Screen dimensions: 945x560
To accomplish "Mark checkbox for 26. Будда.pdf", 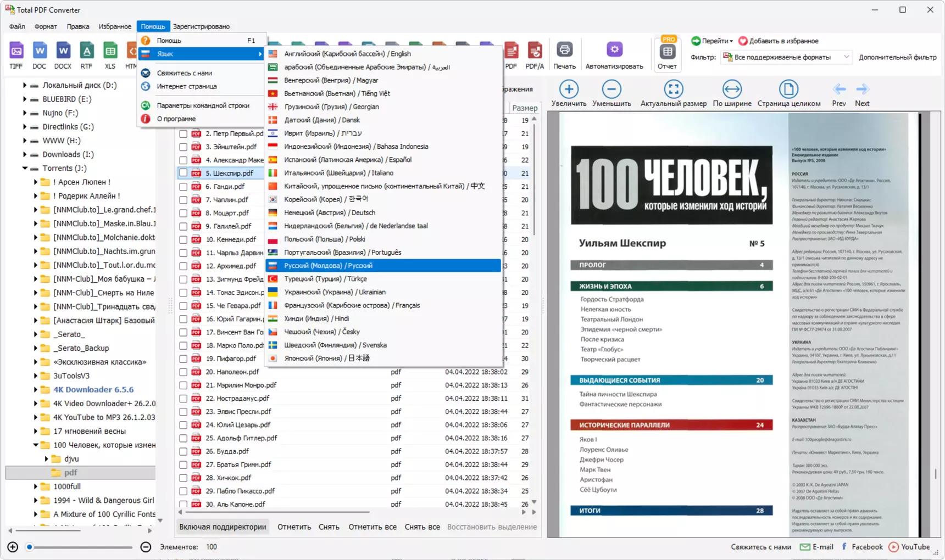I will [183, 451].
